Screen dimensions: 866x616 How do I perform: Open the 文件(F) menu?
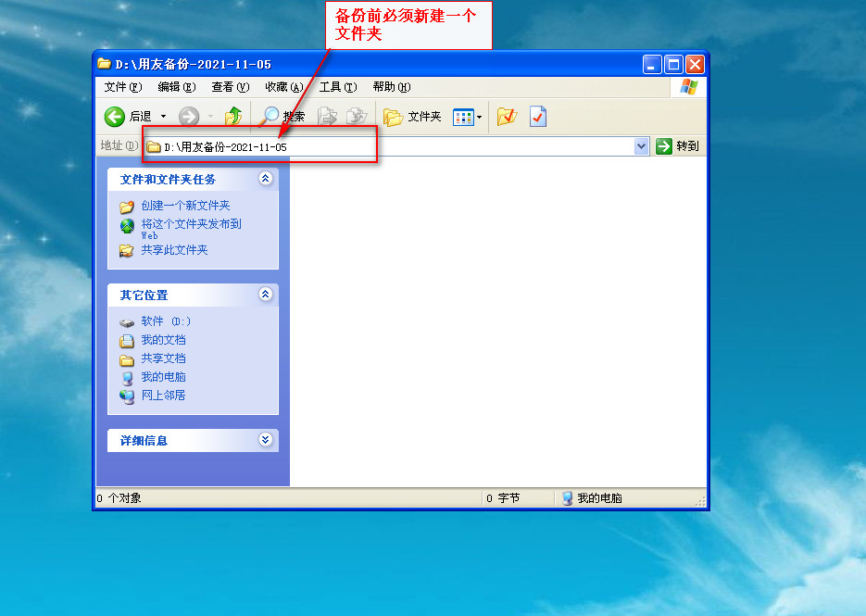(123, 87)
